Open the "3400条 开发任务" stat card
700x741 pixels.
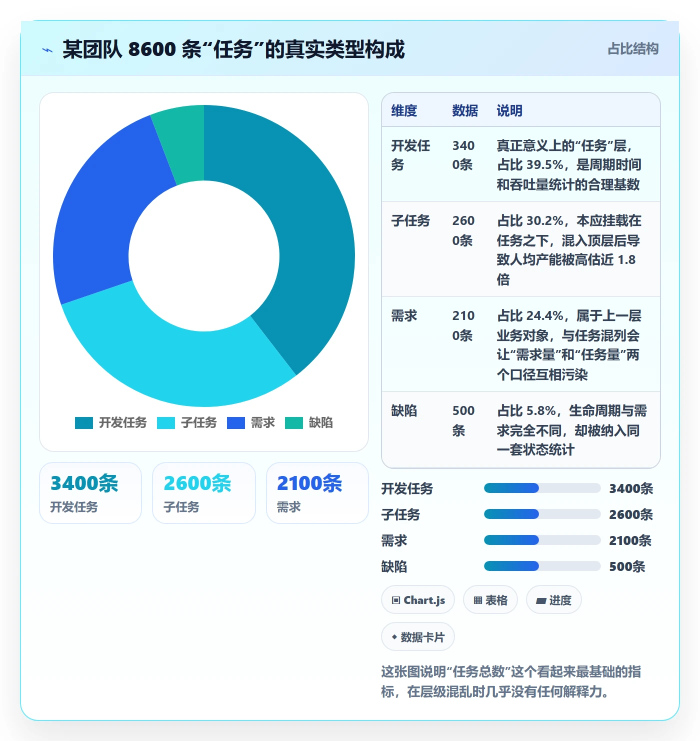90,493
